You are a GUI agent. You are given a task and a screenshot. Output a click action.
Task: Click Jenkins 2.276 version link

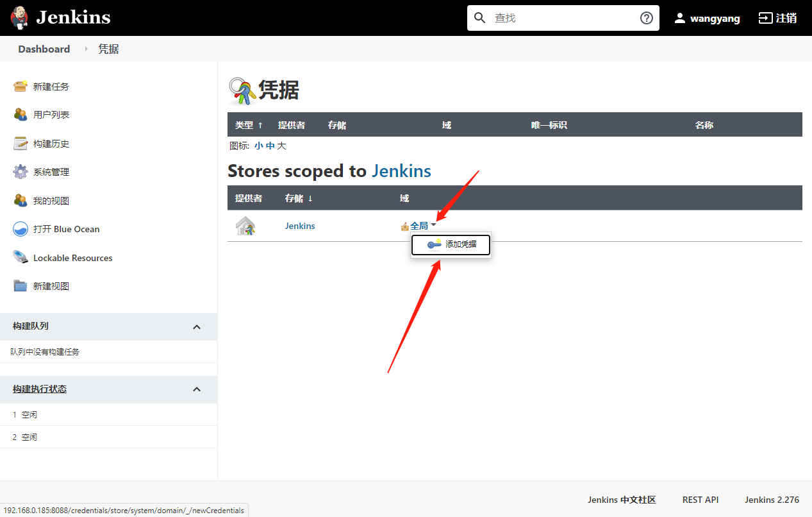click(x=772, y=500)
